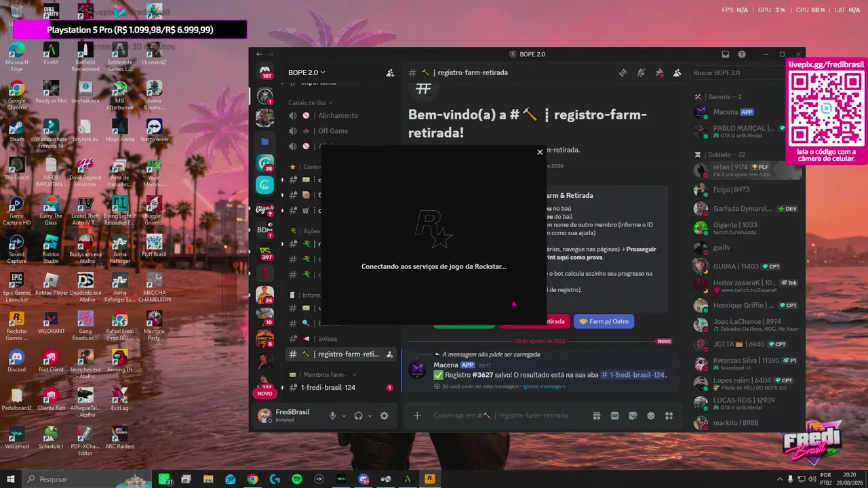This screenshot has width=868, height=488.
Task: Open the server with the 397 badge
Action: 264,251
